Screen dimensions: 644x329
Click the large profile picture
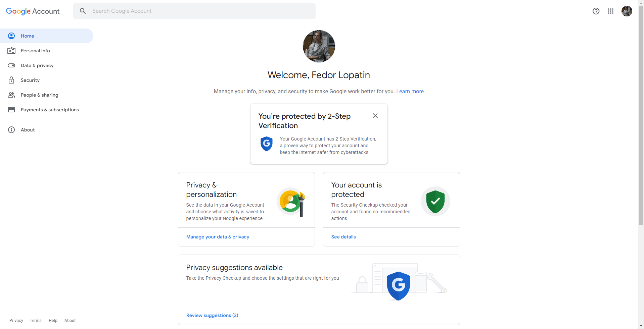(319, 46)
